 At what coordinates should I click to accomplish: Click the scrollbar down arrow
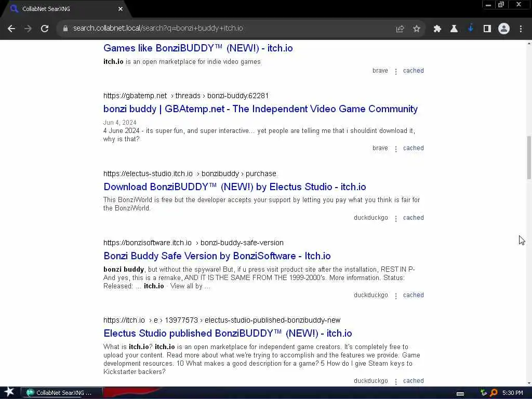coord(529,383)
